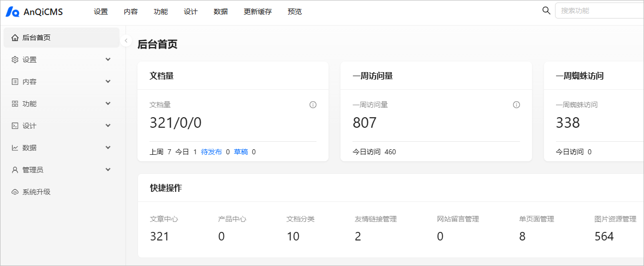
Task: Open the 管理员 sidebar item
Action: [x=61, y=170]
